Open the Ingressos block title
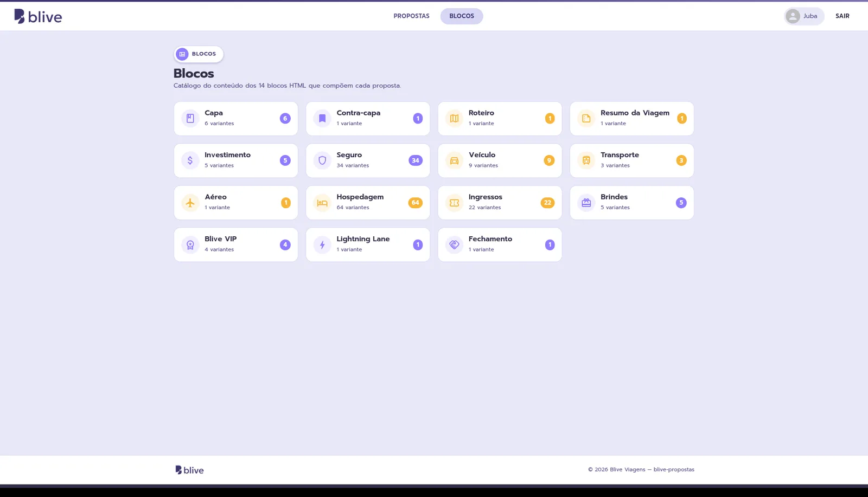The height and width of the screenshot is (497, 868). [x=486, y=197]
